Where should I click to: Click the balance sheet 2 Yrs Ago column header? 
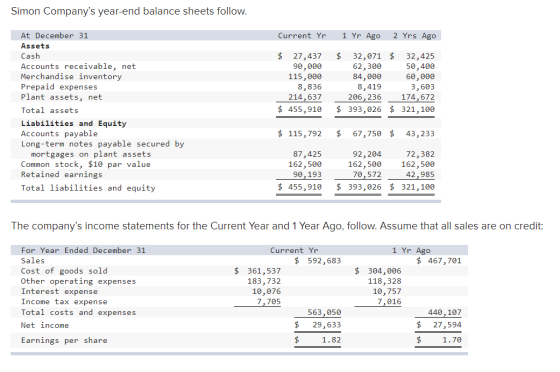click(414, 36)
